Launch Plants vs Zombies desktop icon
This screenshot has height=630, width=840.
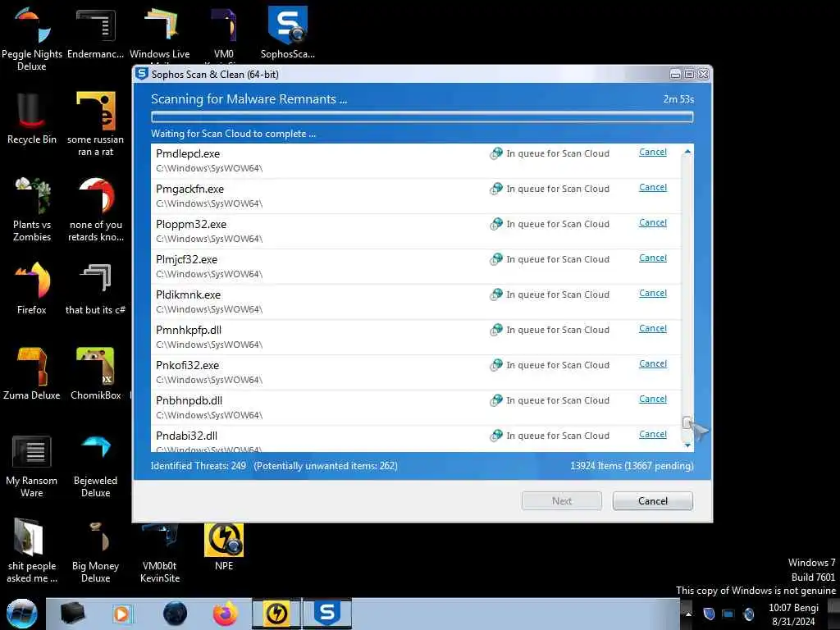pyautogui.click(x=32, y=209)
